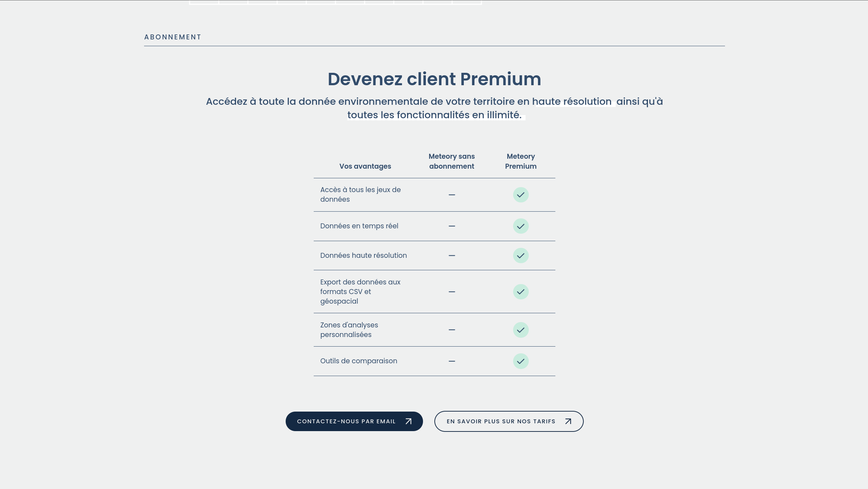The height and width of the screenshot is (489, 868).
Task: Click highlighted text haute résolution in subtitle
Action: tap(572, 102)
